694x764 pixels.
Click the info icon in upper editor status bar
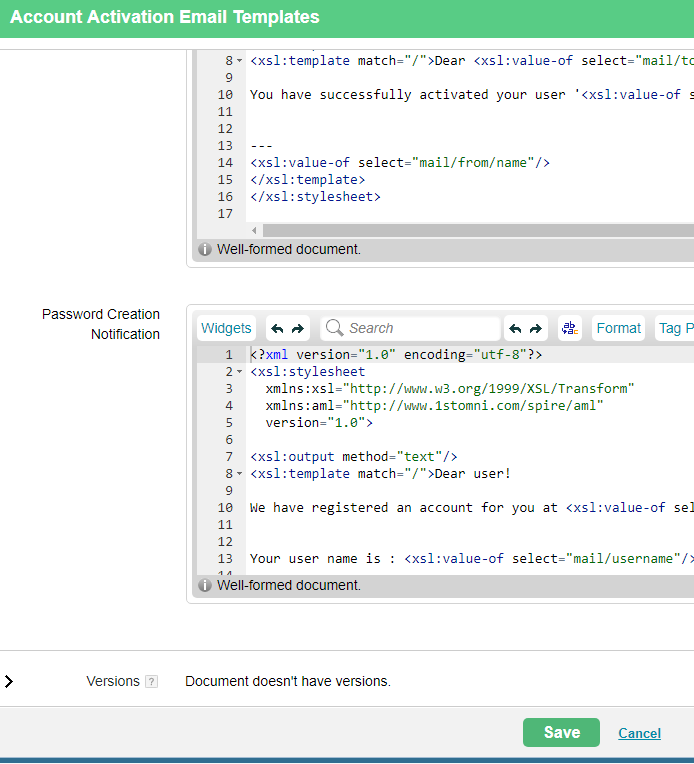point(205,249)
